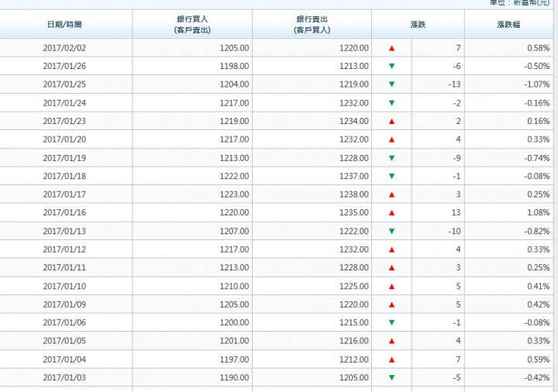
Task: Click the green down arrow for 2017/01/13
Action: point(392,232)
